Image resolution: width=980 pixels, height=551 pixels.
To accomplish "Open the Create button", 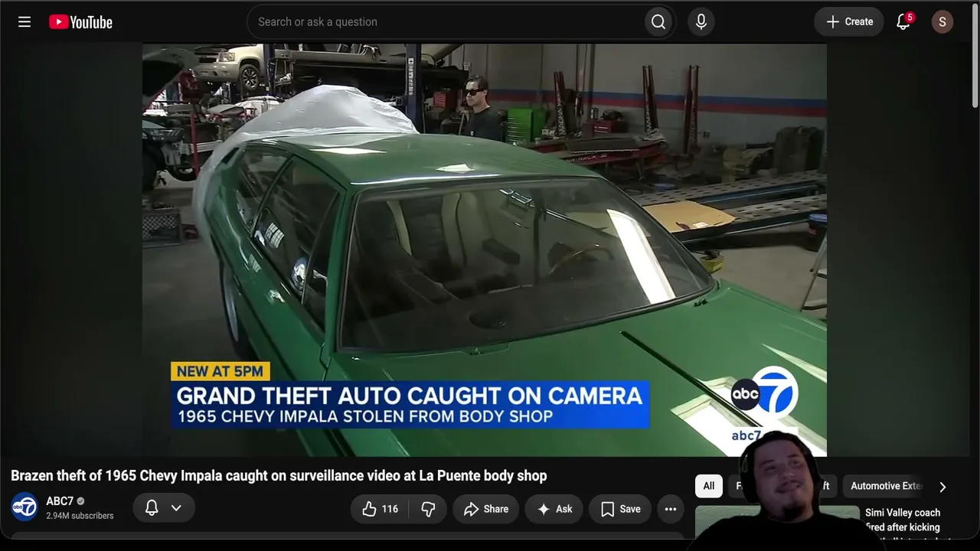I will tap(849, 22).
